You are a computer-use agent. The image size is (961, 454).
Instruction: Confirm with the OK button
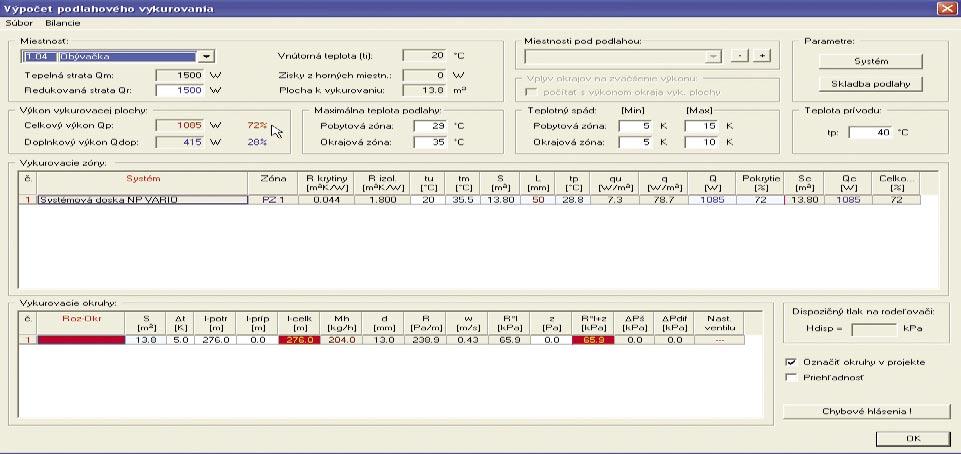point(913,439)
